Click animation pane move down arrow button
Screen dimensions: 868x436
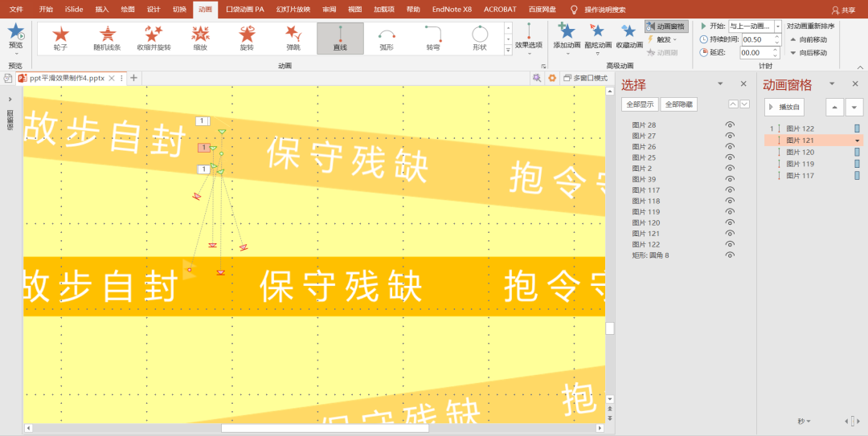click(854, 108)
